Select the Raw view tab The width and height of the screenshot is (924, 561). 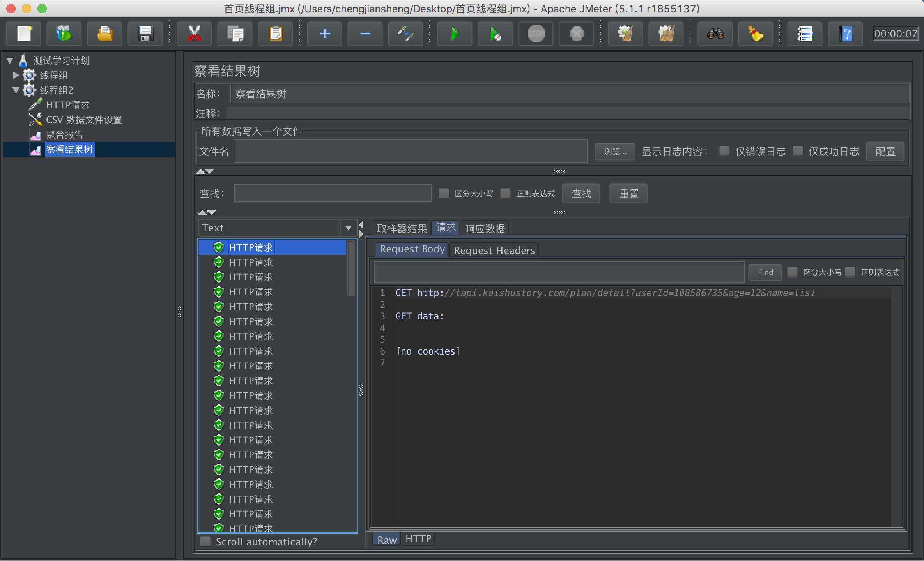pyautogui.click(x=387, y=540)
